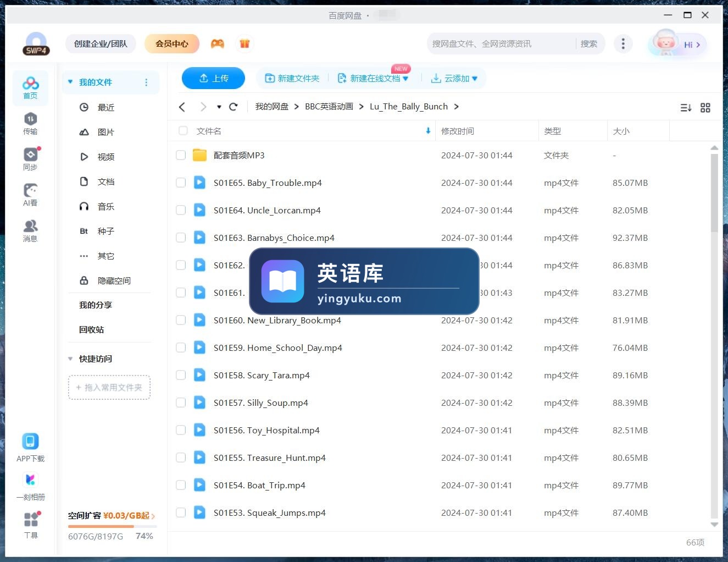Check the S01E54 Boat_Trip checkbox
Viewport: 728px width, 562px height.
pos(181,485)
